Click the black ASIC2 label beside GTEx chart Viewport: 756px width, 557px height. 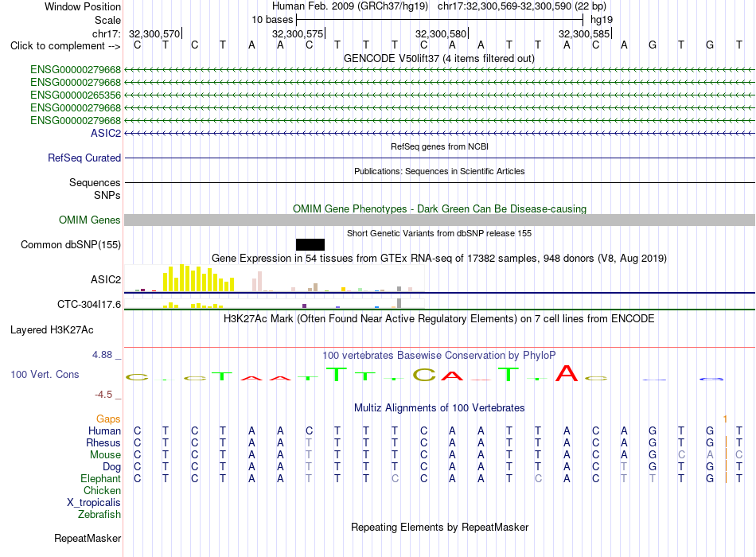pos(106,280)
